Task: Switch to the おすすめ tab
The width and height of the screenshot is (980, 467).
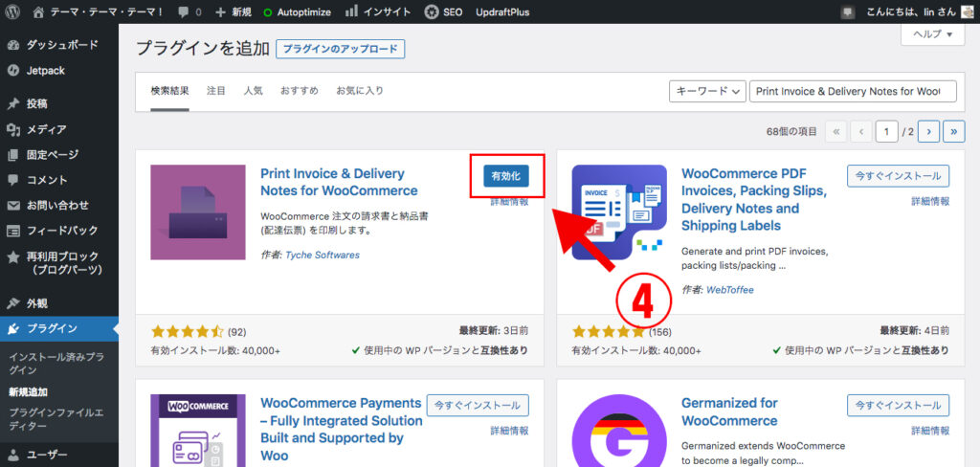Action: click(x=300, y=91)
